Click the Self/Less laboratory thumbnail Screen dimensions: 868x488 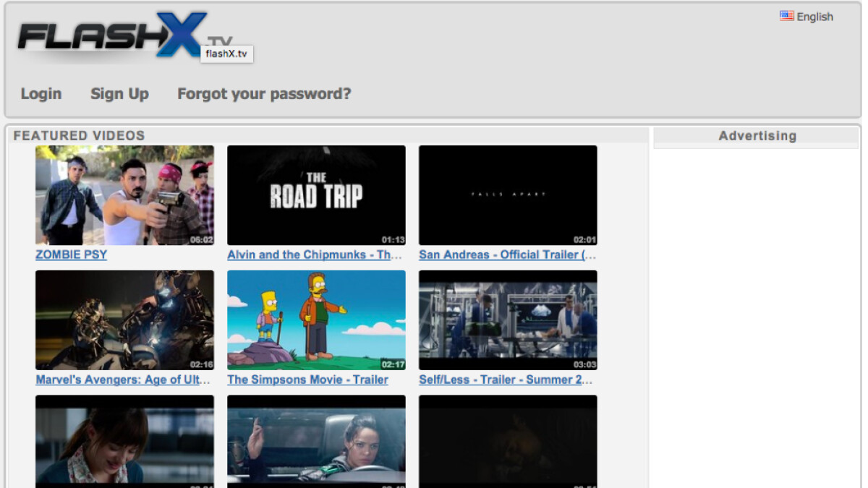508,320
